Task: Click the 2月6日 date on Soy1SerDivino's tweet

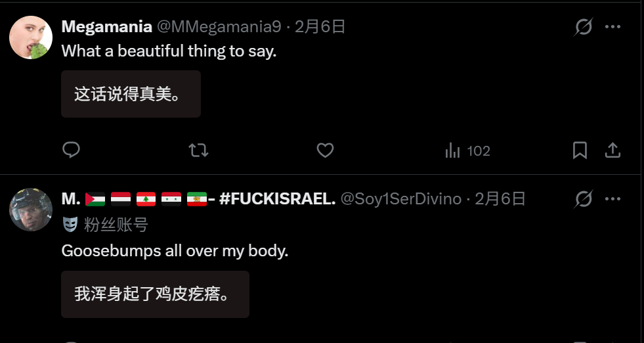Action: [x=500, y=199]
